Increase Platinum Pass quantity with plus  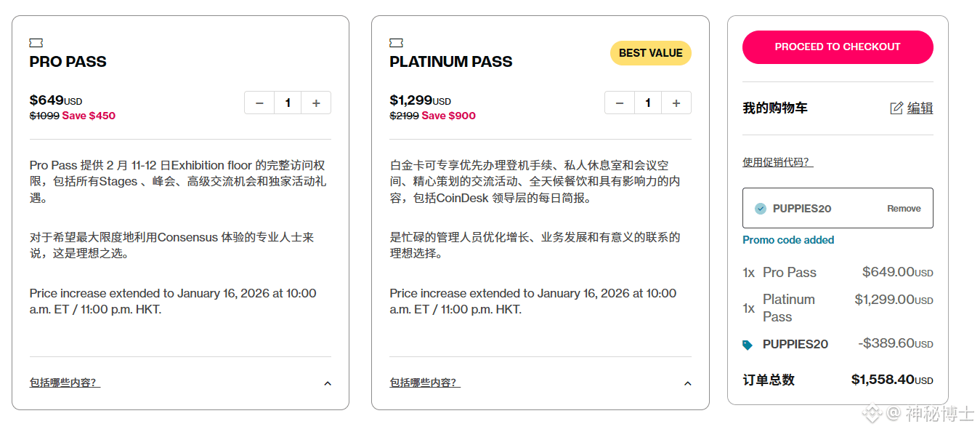676,103
